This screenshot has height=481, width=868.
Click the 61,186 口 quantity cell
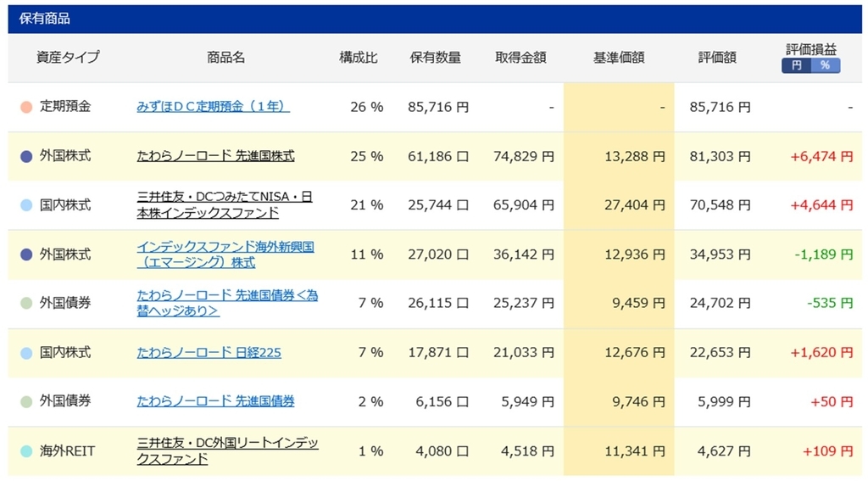point(438,156)
